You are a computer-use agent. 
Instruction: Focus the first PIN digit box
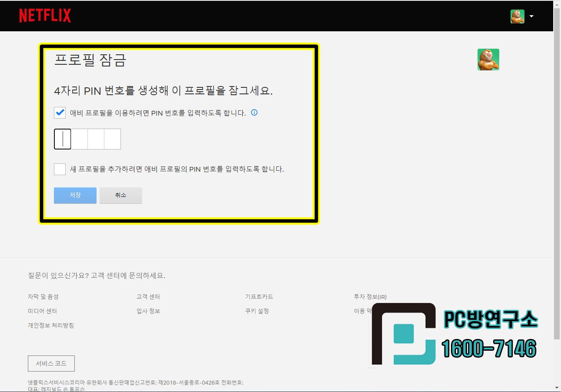[63, 139]
